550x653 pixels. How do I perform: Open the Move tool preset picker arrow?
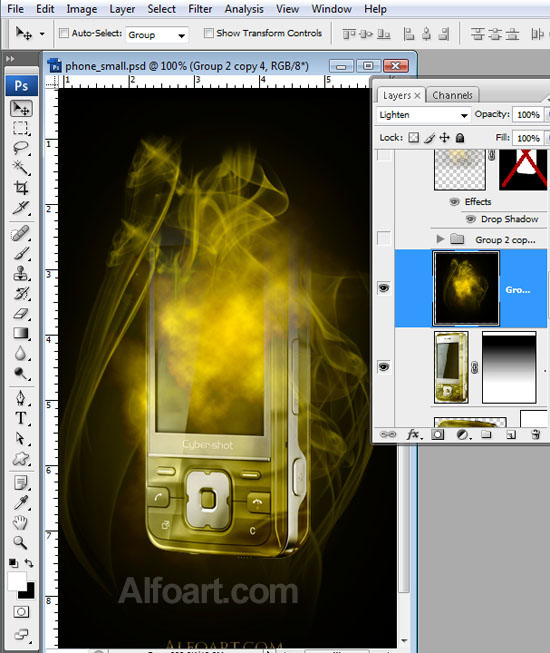[x=42, y=34]
